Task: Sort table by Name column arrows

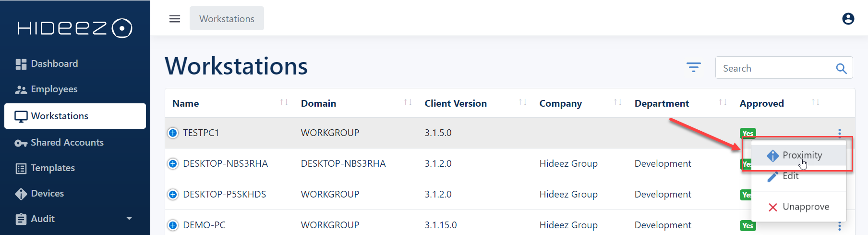Action: 284,102
